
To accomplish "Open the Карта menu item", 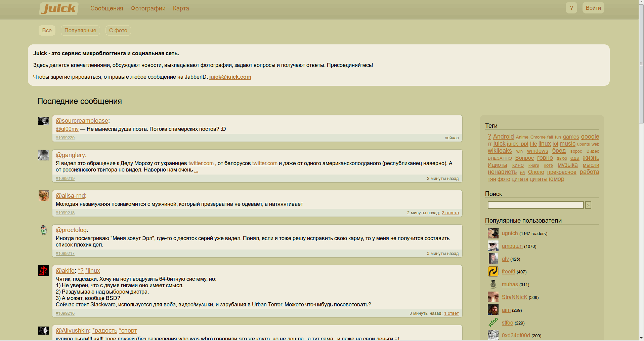I will click(x=181, y=8).
